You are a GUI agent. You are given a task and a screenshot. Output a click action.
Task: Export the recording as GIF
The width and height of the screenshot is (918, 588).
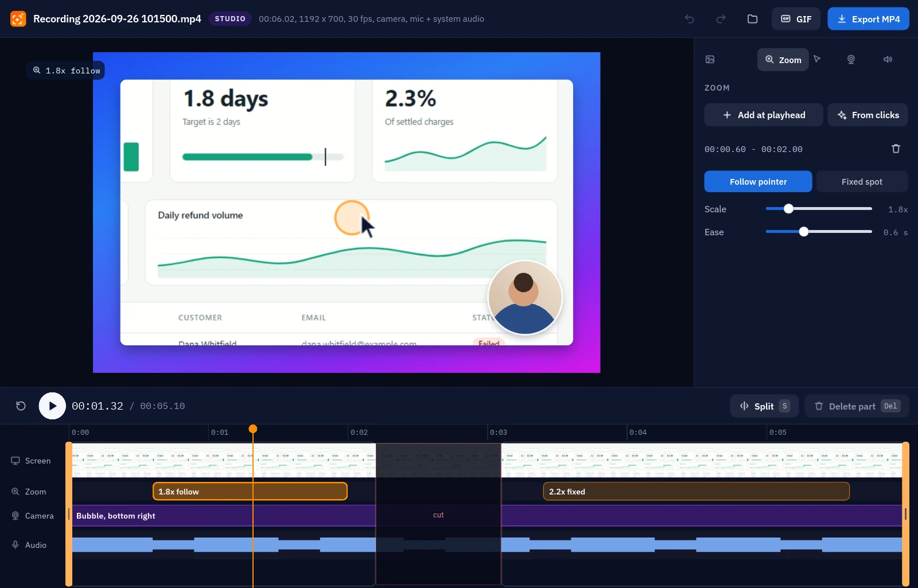(796, 19)
